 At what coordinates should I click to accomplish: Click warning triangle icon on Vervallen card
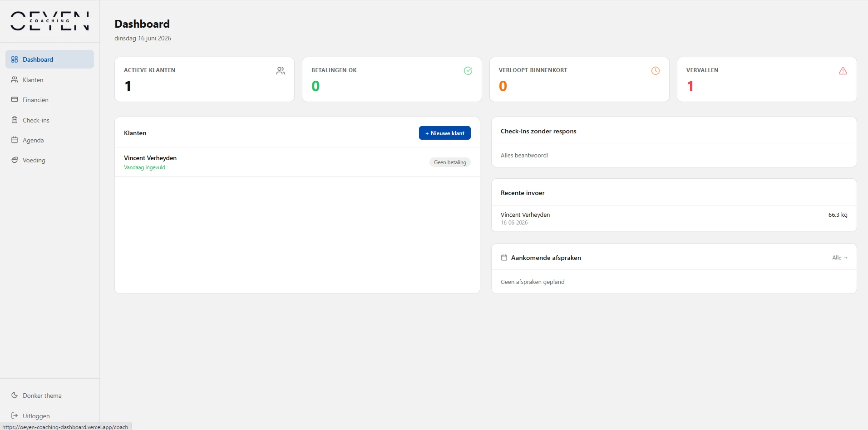(x=843, y=71)
